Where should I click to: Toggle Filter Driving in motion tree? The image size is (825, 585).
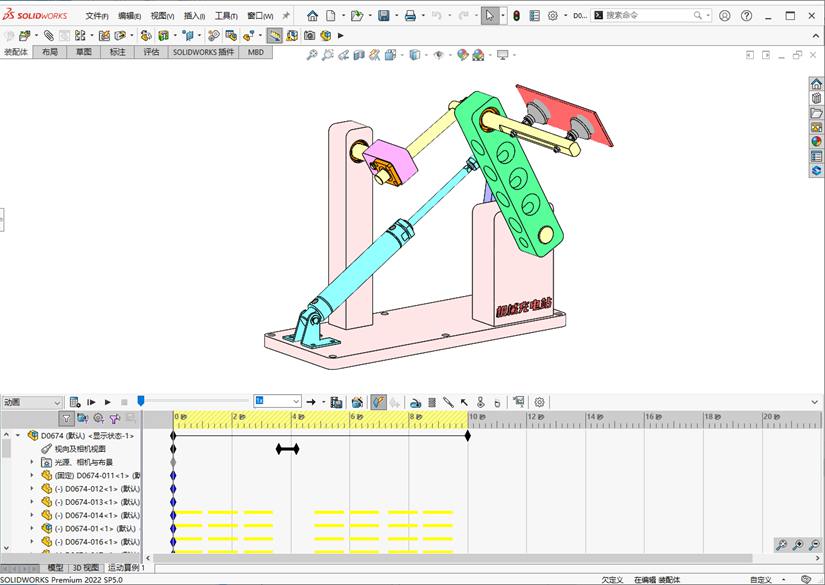pyautogui.click(x=98, y=419)
